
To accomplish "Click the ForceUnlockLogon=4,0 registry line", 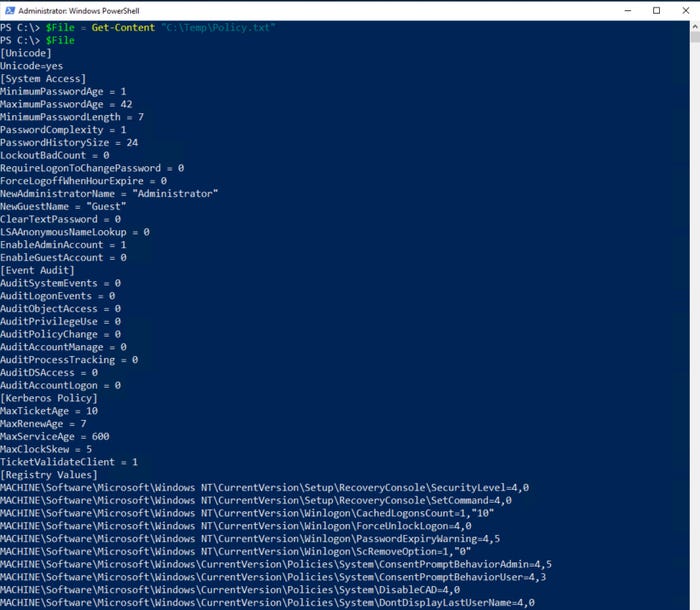I will click(236, 526).
